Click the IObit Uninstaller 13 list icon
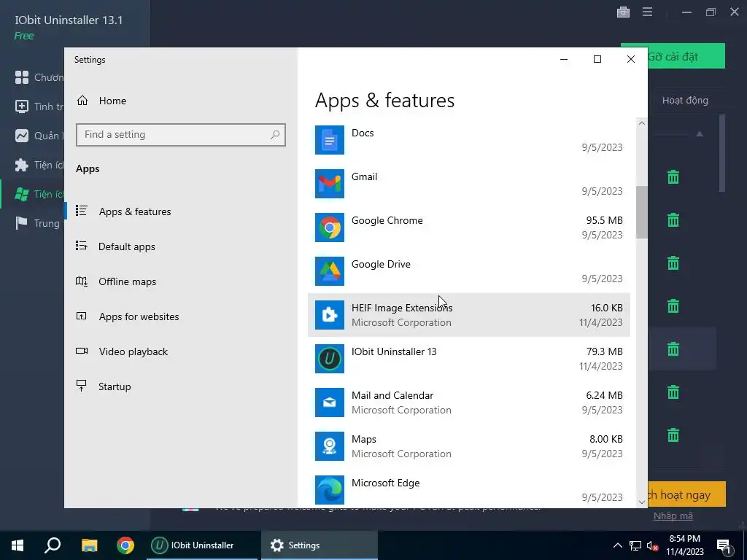747x560 pixels. point(329,359)
